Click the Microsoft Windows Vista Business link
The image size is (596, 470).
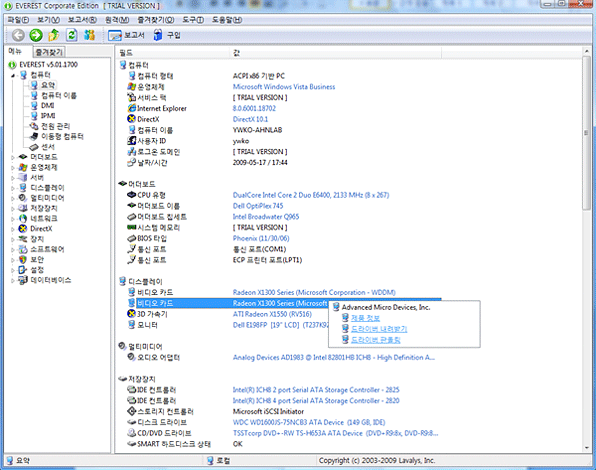pos(284,87)
